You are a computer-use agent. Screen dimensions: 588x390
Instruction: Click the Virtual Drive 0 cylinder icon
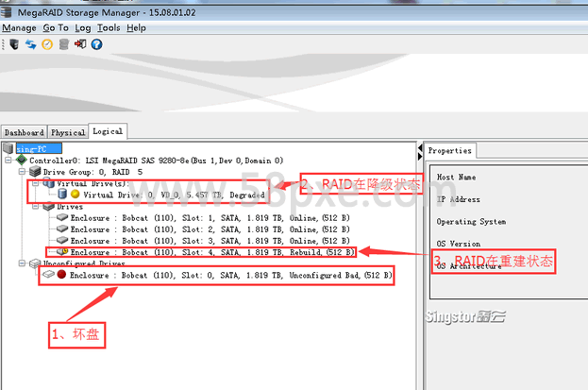62,195
